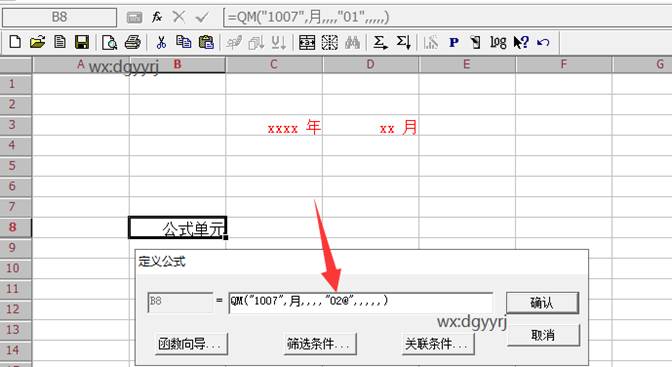
Task: Click the sum sigma icon
Action: coord(380,42)
